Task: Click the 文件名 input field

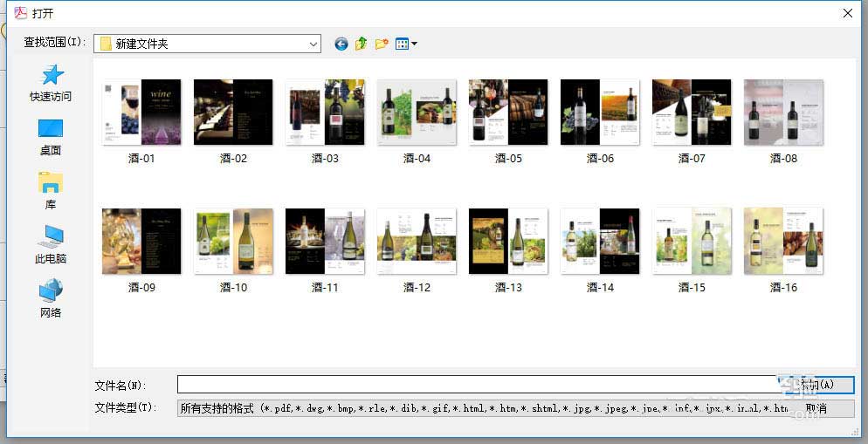Action: 477,385
